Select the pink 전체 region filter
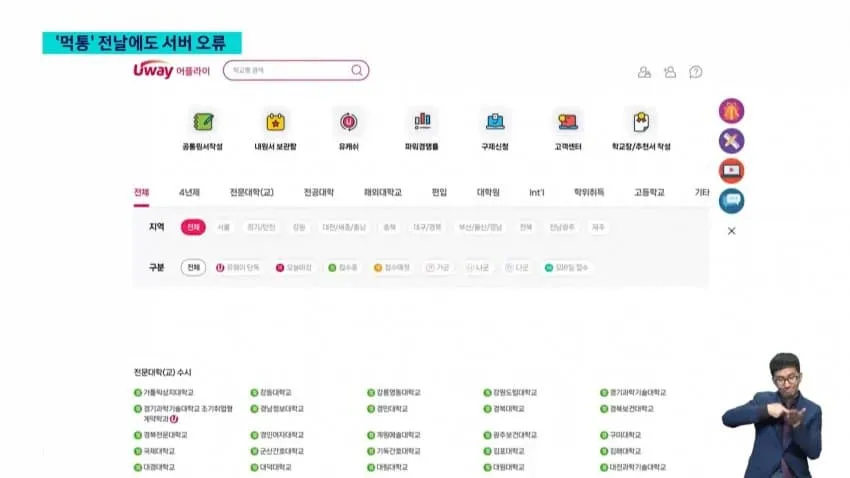Image resolution: width=850 pixels, height=478 pixels. point(193,227)
